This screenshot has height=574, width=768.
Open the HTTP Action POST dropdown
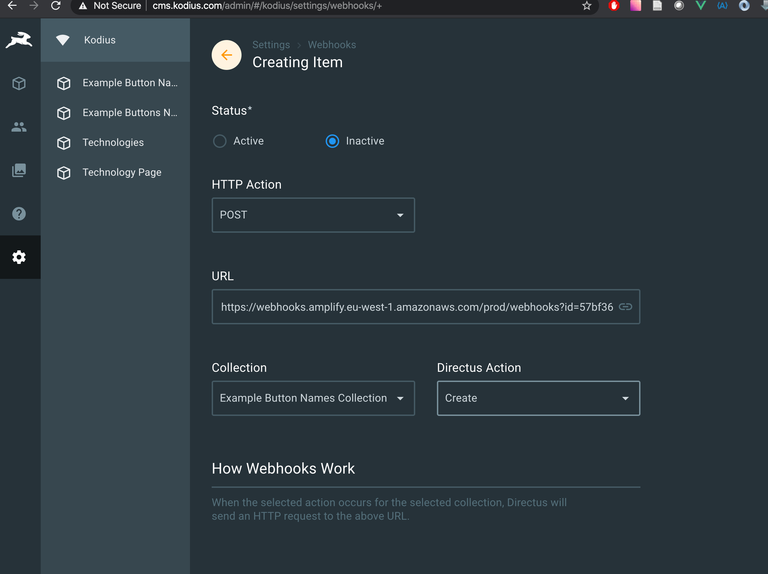point(313,215)
